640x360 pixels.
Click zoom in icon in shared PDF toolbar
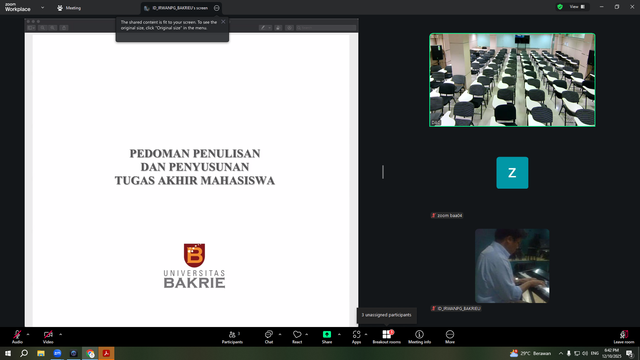tap(53, 28)
